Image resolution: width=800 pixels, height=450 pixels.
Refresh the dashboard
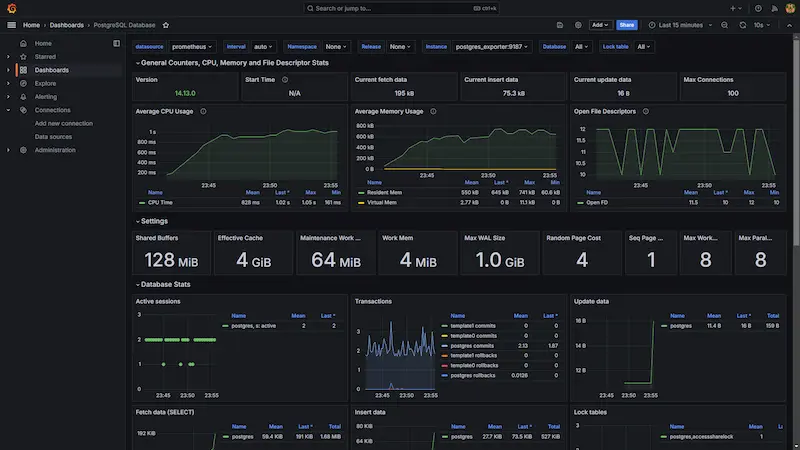(x=743, y=25)
